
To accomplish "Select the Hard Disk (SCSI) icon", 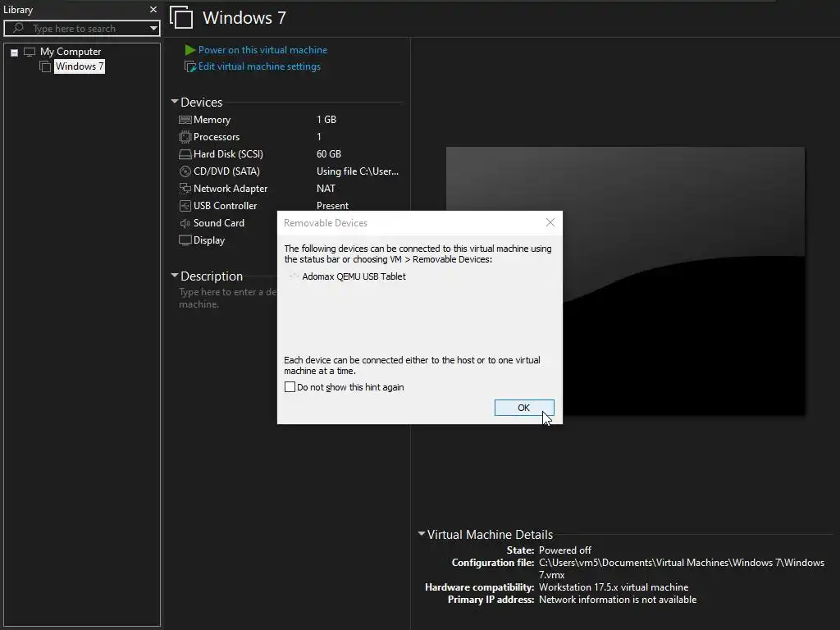I will point(185,154).
